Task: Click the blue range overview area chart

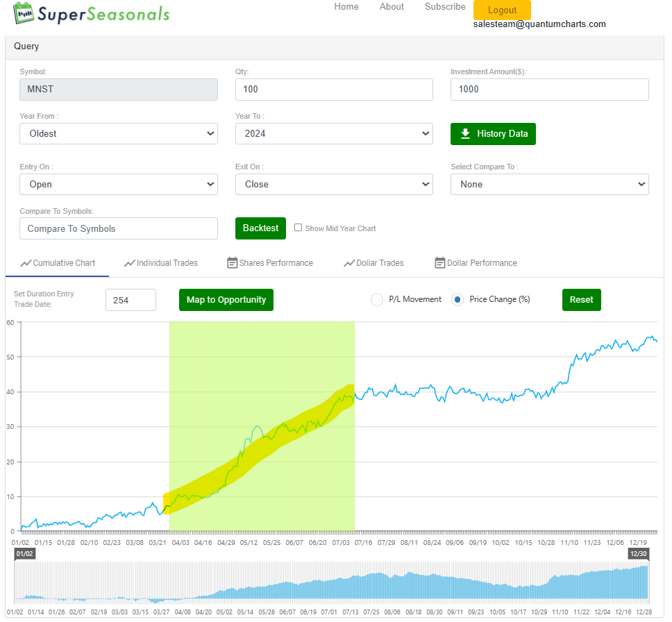Action: tap(331, 582)
